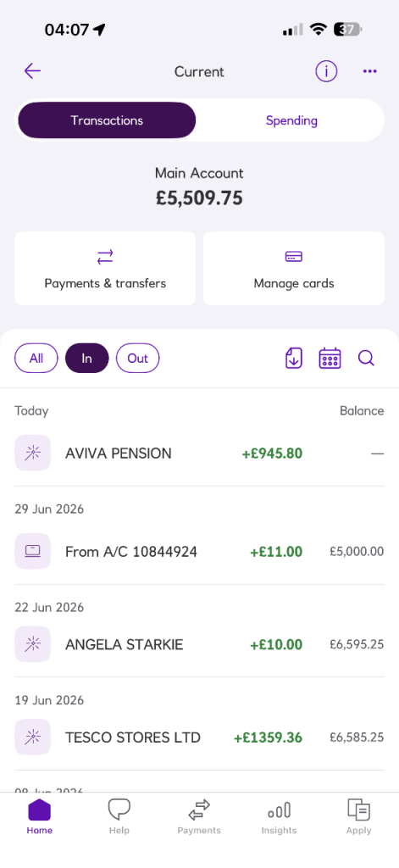Open Manage cards
The image size is (399, 868).
tap(294, 269)
